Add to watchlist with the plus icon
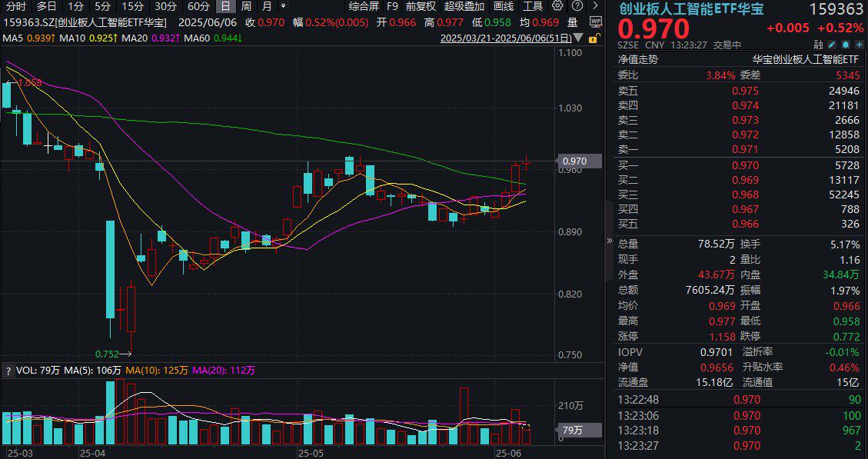Viewport: 868px width, 459px height. coord(859,45)
